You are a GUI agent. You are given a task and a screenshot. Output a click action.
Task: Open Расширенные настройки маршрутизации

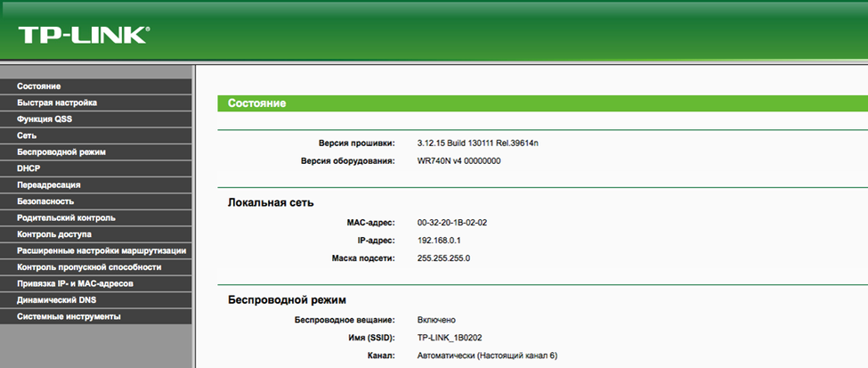pyautogui.click(x=96, y=250)
